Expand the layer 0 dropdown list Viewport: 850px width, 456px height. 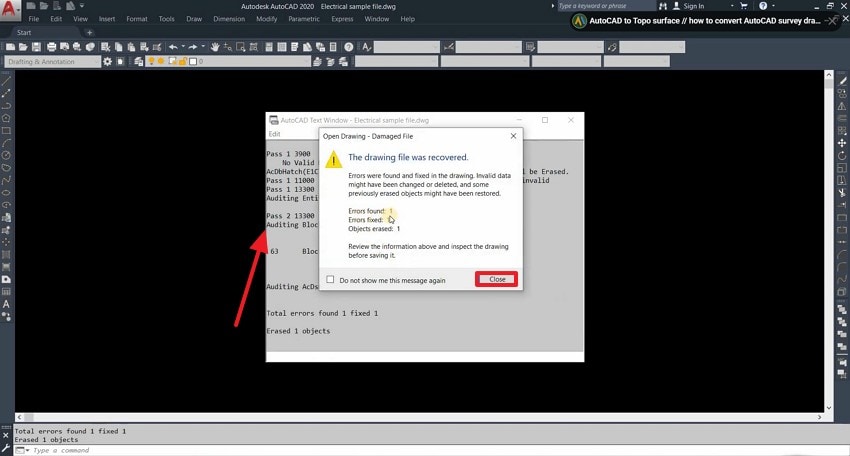(x=307, y=62)
